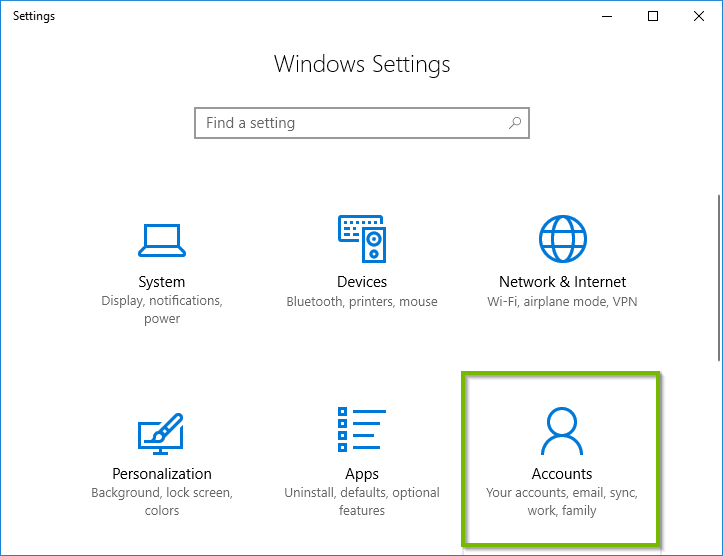
Task: Click the magnifier icon in search box
Action: pos(515,123)
